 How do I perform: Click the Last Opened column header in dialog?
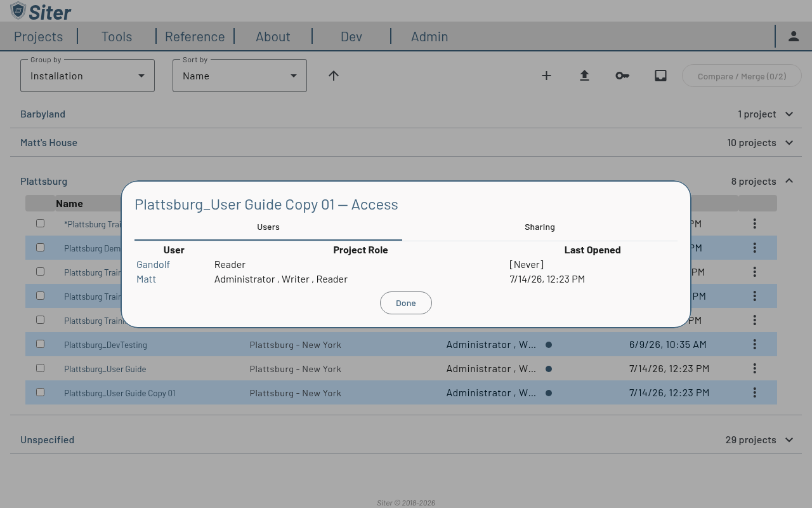[x=593, y=250]
